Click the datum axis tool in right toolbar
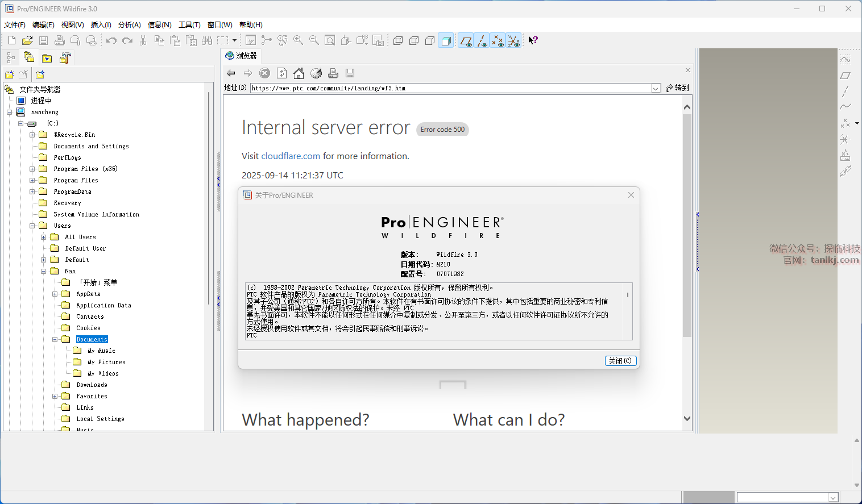This screenshot has width=862, height=504. (x=846, y=91)
